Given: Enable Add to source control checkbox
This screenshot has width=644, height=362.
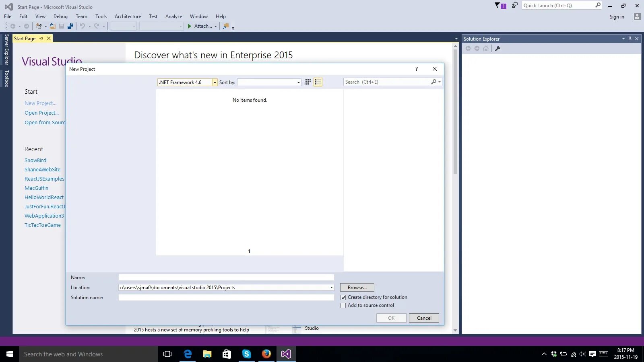Looking at the screenshot, I should point(343,306).
